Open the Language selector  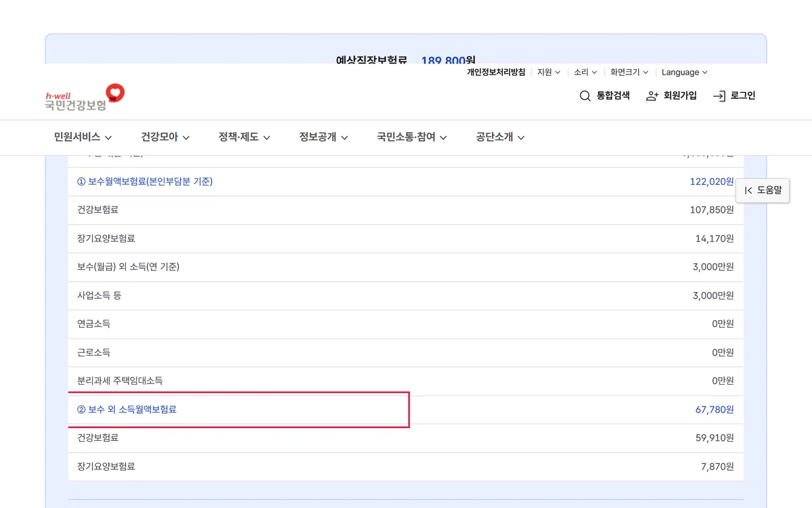tap(684, 72)
